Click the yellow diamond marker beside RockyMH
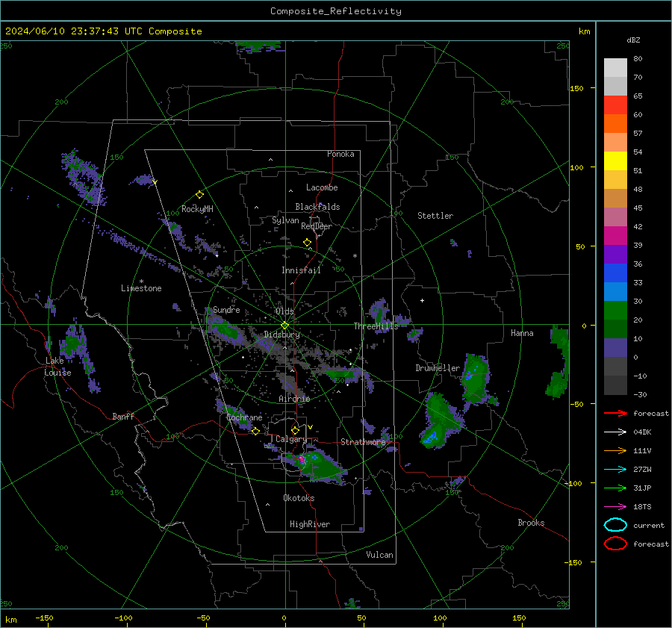672x628 pixels. point(199,195)
